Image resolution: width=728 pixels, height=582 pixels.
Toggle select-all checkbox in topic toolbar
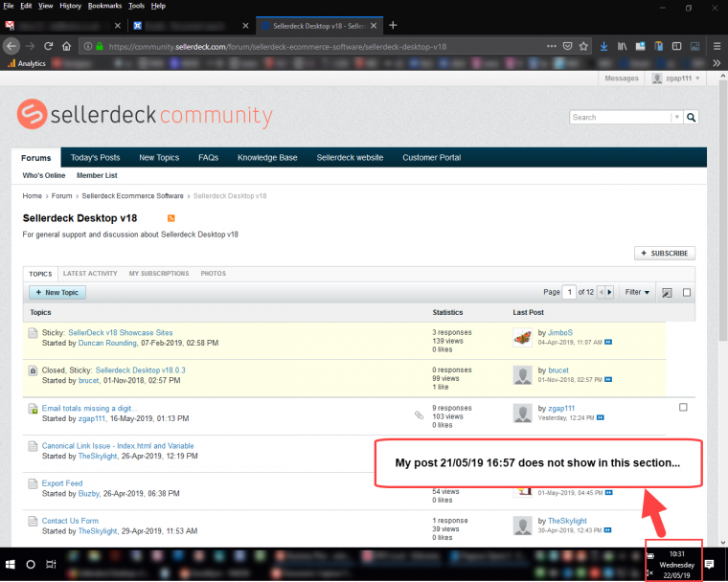[x=687, y=292]
